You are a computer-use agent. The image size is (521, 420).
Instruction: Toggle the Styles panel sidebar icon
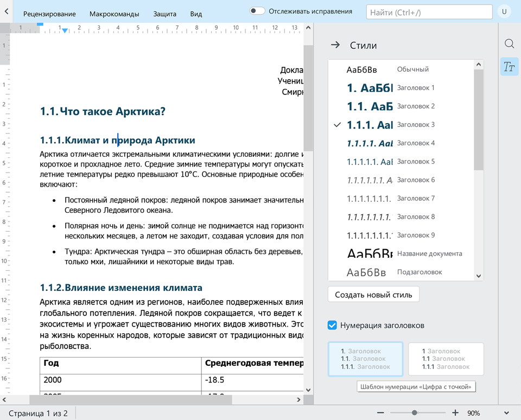click(509, 67)
